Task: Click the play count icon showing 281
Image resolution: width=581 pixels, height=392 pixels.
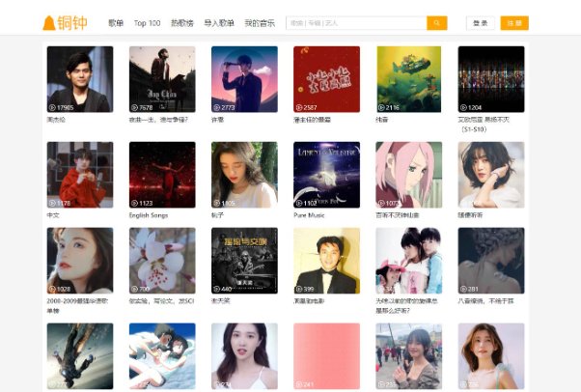Action: 463,289
